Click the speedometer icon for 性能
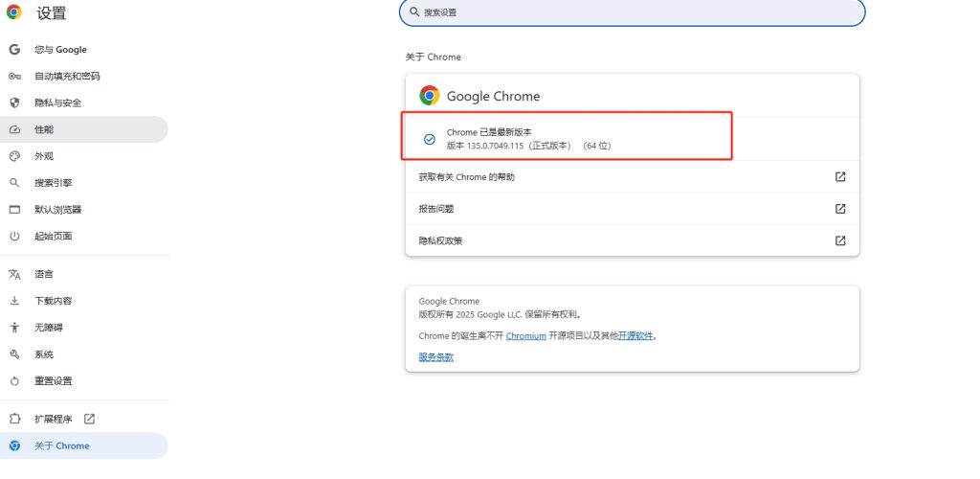Viewport: 980px width, 479px height. click(14, 129)
